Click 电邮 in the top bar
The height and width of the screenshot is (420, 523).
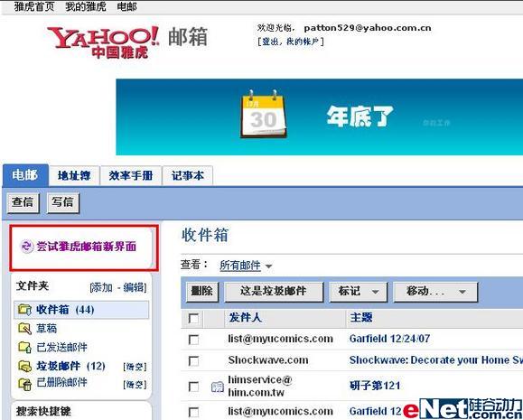126,6
